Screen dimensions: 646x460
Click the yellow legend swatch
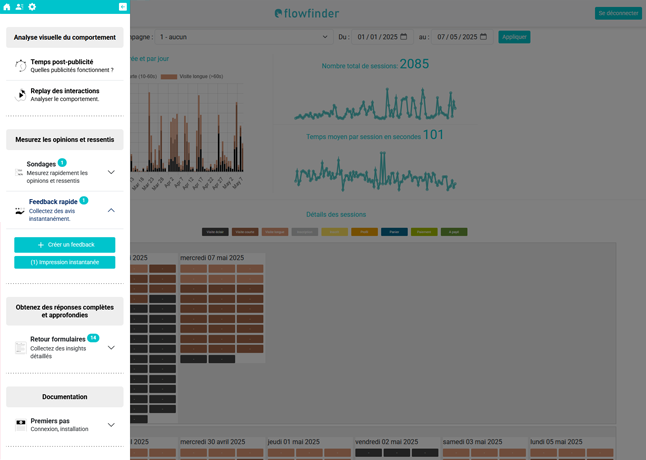click(x=335, y=232)
